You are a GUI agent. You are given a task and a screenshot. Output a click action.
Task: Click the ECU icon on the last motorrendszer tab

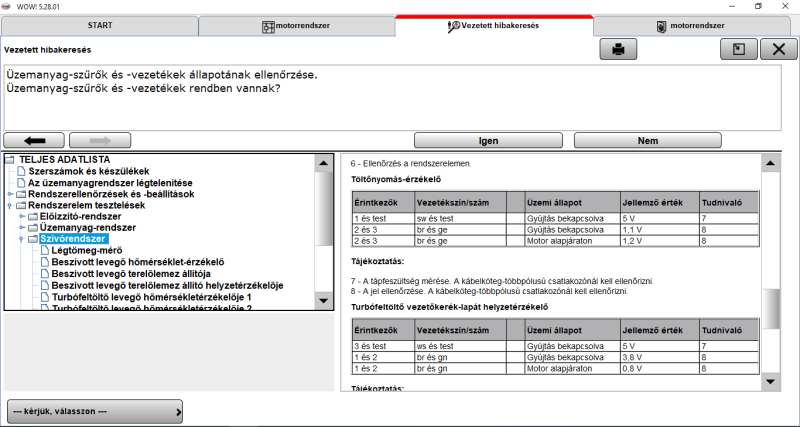[x=662, y=26]
